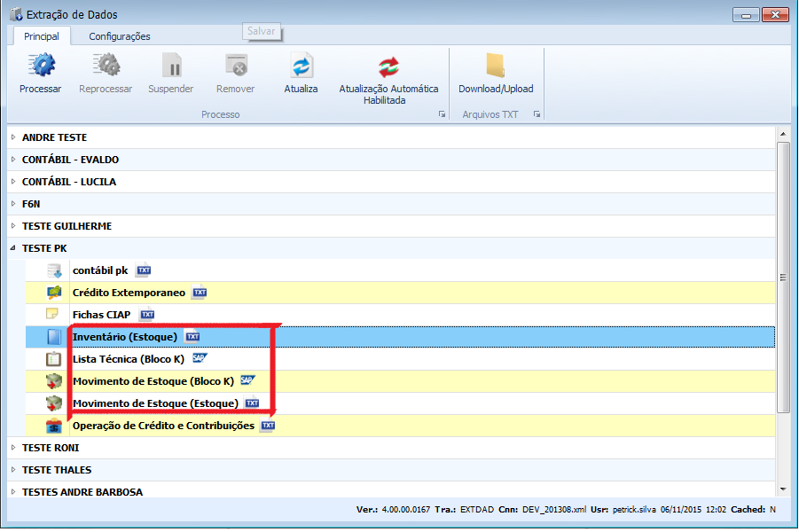
Task: Switch to the Configurações tab
Action: (x=120, y=36)
